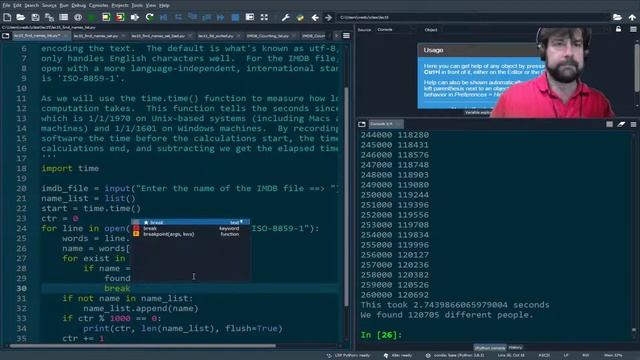The image size is (640, 360).
Task: Click the interrupt kernel square icon
Action: coord(609,124)
